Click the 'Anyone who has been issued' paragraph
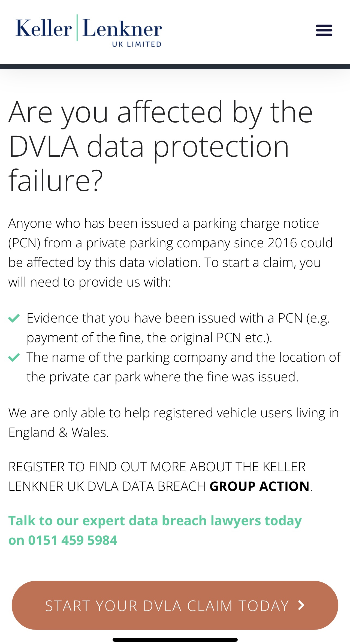Viewport: 350px width, 644px height. [x=170, y=253]
